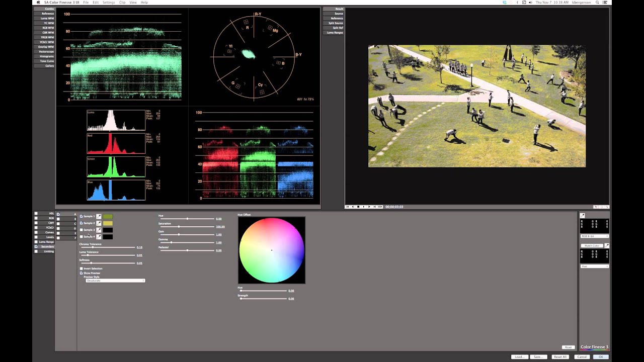644x362 pixels.
Task: Uncheck Show Preview option
Action: [x=82, y=273]
